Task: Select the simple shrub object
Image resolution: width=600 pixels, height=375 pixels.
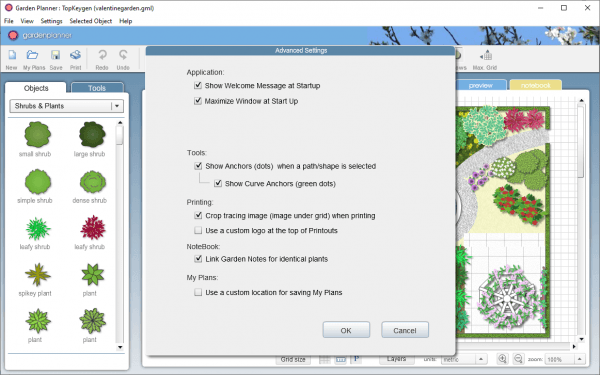Action: 38,181
